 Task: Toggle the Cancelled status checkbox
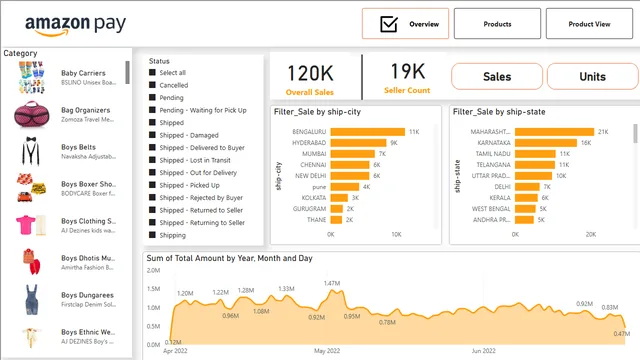point(152,85)
